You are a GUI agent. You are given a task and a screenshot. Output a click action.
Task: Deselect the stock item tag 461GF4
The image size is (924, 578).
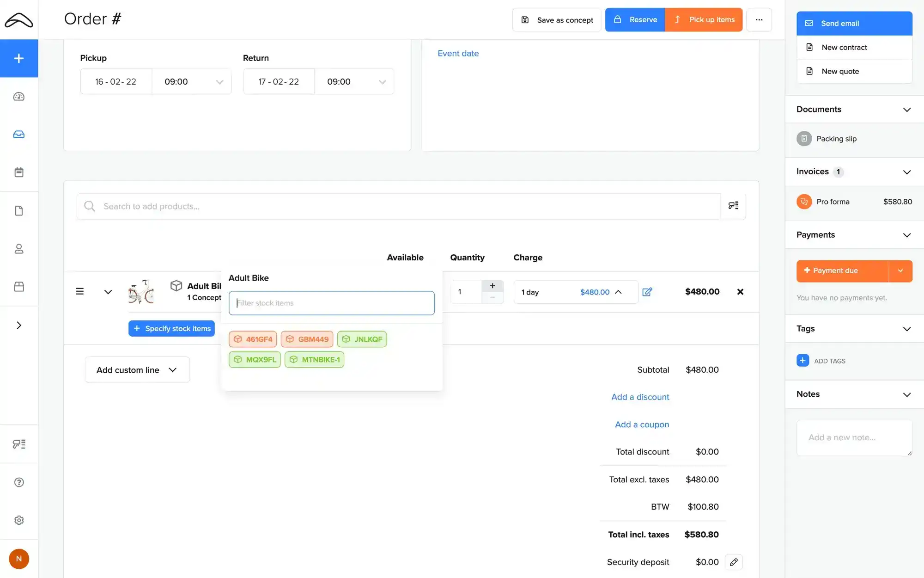coord(252,339)
